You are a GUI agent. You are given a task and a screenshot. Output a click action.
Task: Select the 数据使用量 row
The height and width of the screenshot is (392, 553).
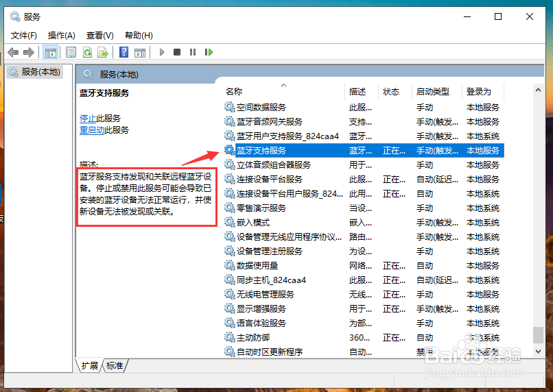point(364,266)
